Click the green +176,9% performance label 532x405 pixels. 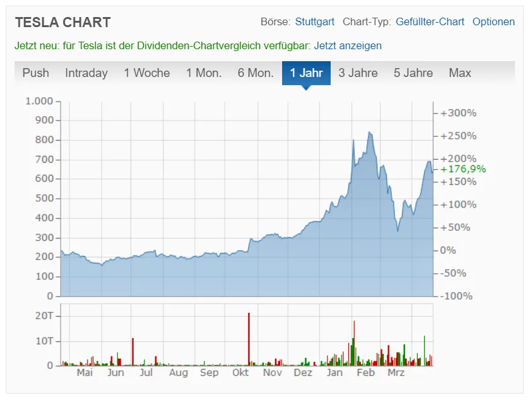[x=463, y=169]
